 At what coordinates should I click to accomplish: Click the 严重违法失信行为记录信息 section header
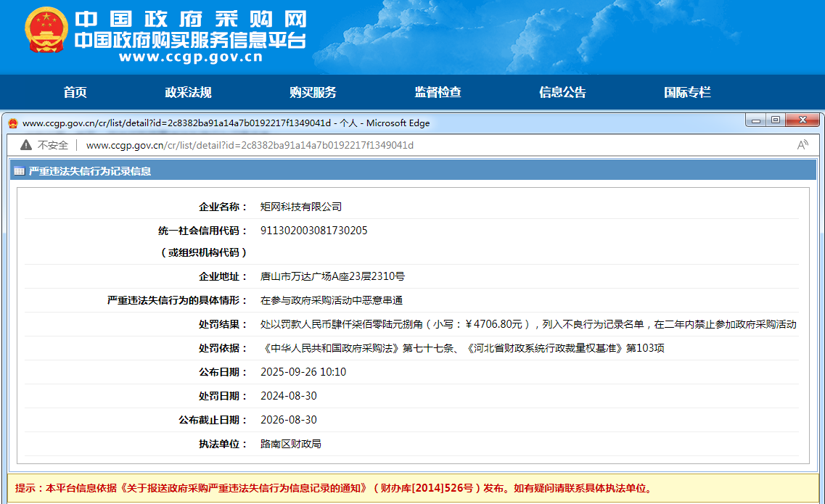(x=89, y=171)
